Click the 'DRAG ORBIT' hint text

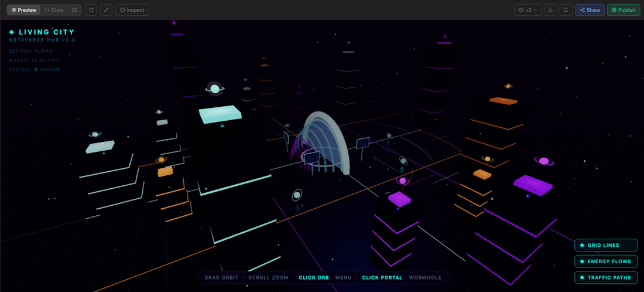(x=221, y=277)
